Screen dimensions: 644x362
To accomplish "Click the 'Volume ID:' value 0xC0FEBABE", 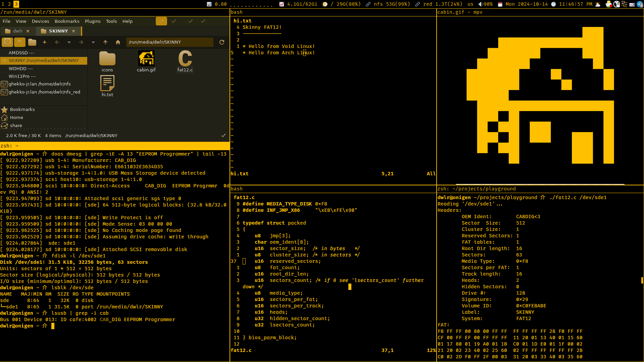I will (x=531, y=306).
